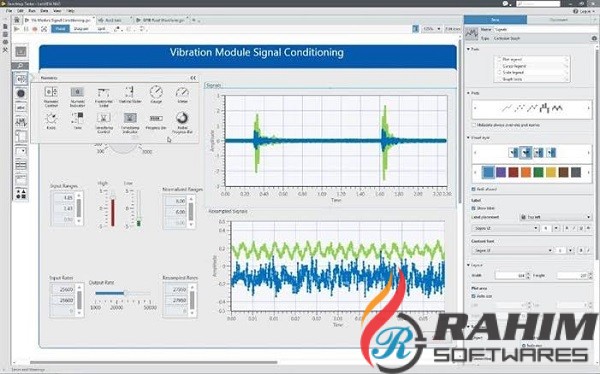This screenshot has height=374, width=600.
Task: Open the Run menu
Action: click(x=32, y=11)
